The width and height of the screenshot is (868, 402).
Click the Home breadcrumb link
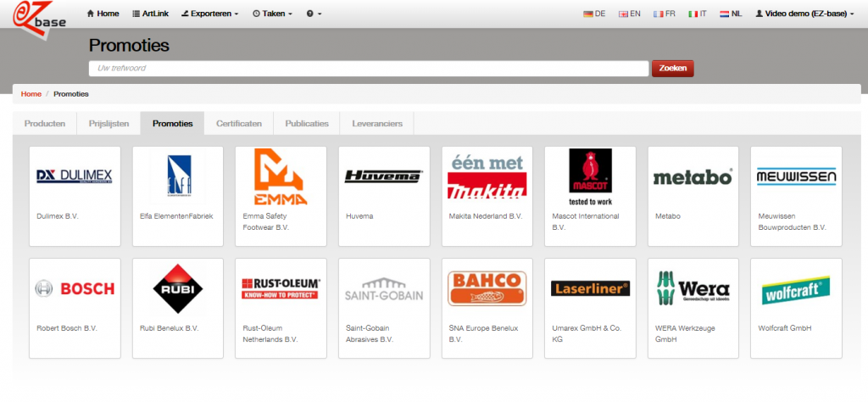coord(31,93)
